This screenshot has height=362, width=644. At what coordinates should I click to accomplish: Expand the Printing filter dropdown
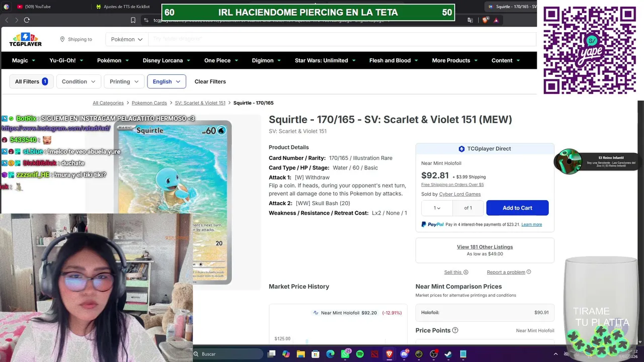pyautogui.click(x=124, y=81)
